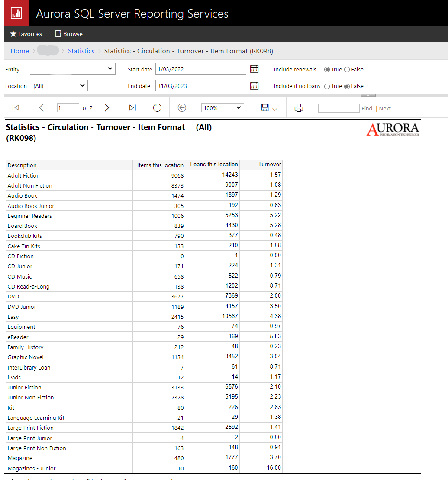Open the 100% zoom dropdown

(222, 108)
